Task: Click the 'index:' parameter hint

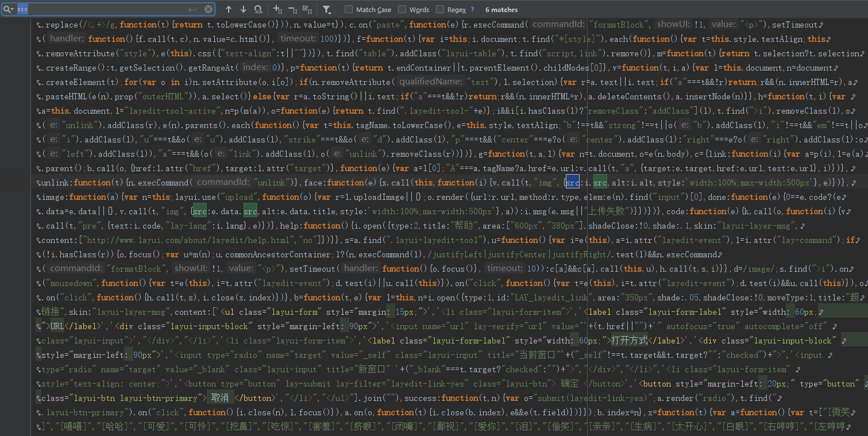Action: point(254,68)
